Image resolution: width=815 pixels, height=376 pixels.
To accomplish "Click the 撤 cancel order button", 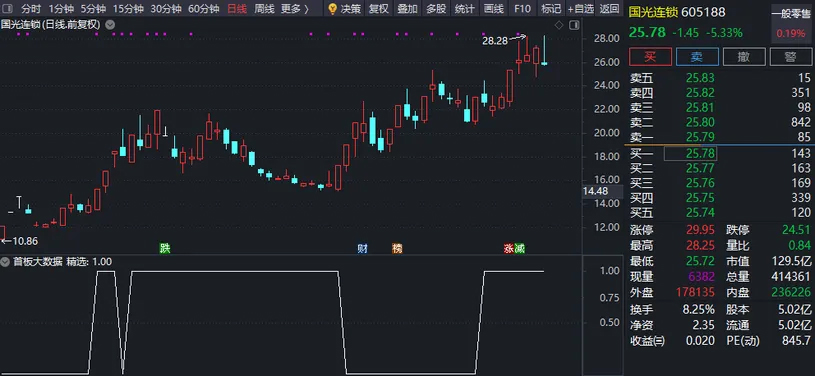I will tap(744, 57).
